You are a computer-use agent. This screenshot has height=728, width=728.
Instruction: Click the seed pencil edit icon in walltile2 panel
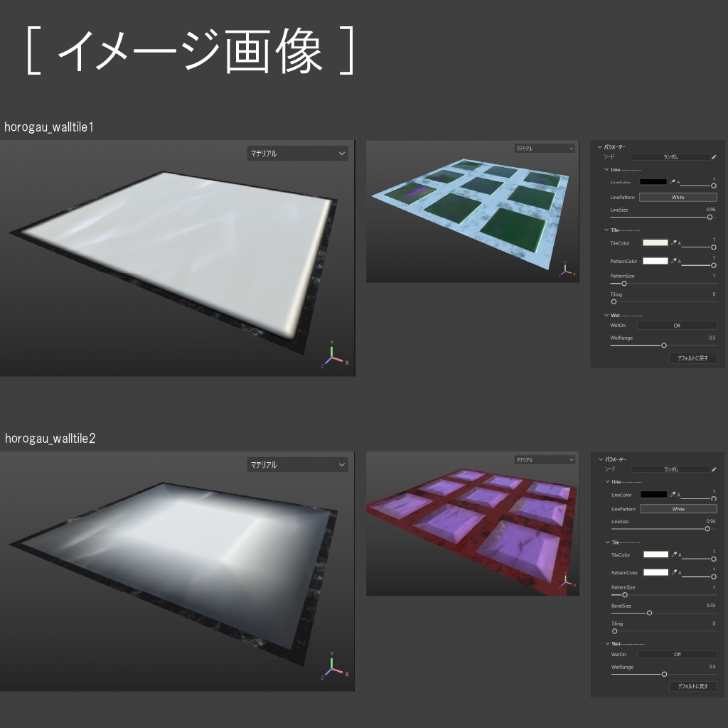[x=714, y=469]
